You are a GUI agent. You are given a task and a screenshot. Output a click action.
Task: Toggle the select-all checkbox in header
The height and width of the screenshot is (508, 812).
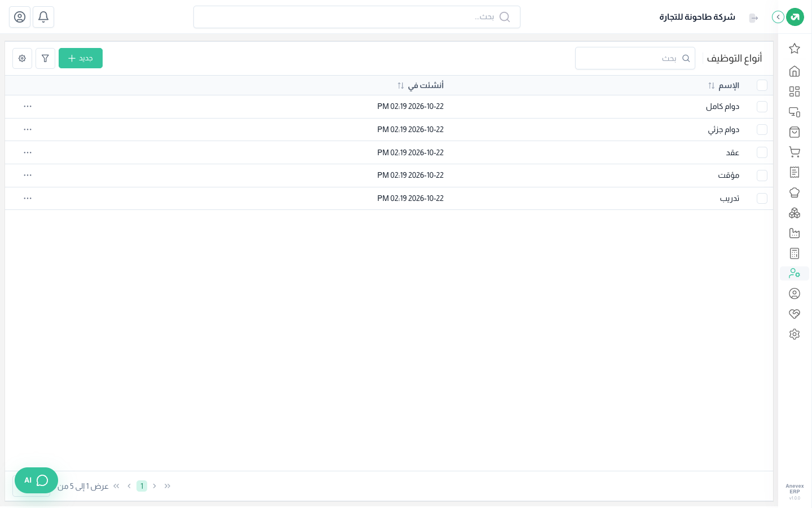pyautogui.click(x=762, y=85)
